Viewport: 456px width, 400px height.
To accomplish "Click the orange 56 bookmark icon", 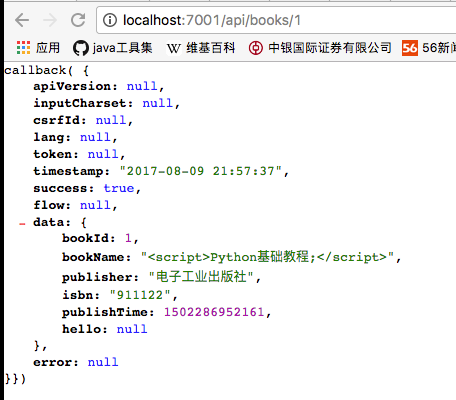I will tap(410, 48).
